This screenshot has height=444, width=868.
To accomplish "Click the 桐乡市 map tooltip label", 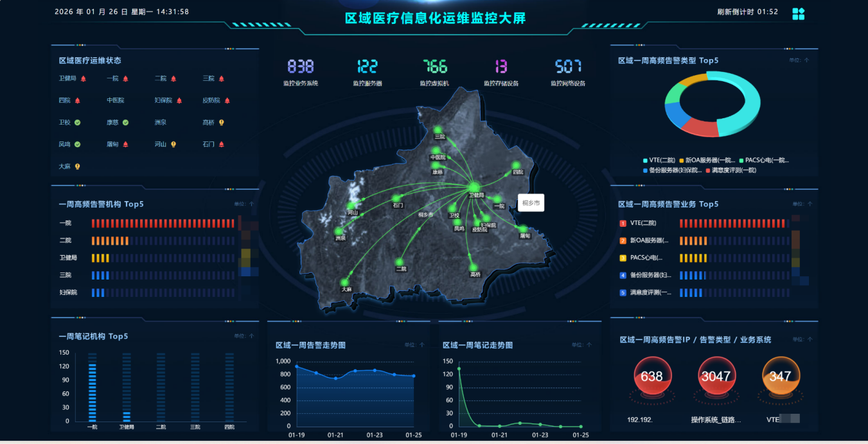I will [x=531, y=202].
